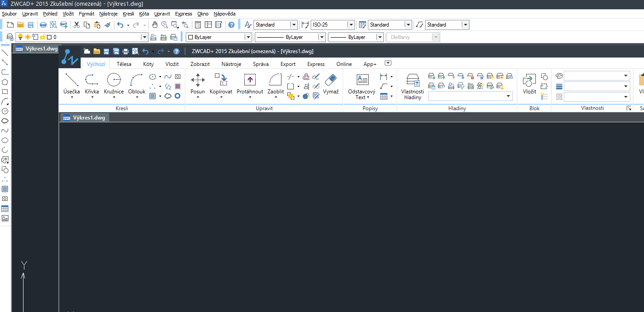Click the red-padlock Lock Layer icon in Hladiny
Screen dimensions: 644x312
(x=471, y=76)
